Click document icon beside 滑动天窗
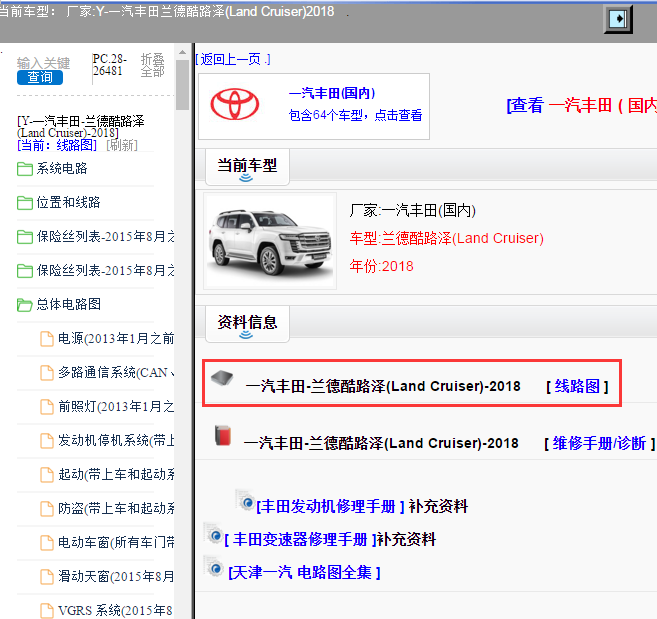The width and height of the screenshot is (657, 619). coord(47,576)
